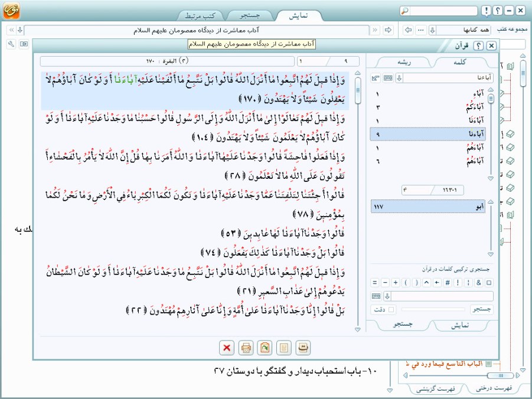
Task: Click the precision bar beside the دقت checkbox
Action: coord(433,309)
